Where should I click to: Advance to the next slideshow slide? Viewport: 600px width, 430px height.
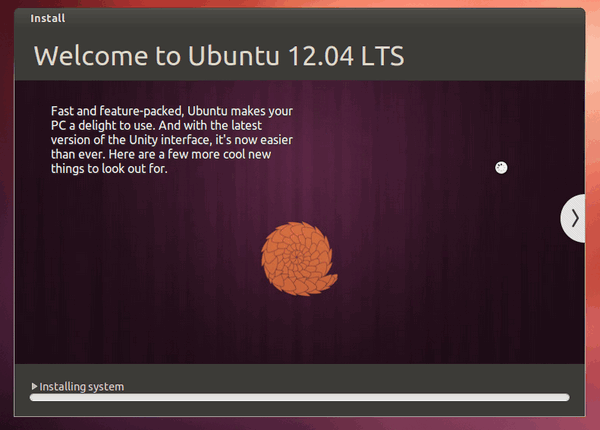[x=574, y=219]
